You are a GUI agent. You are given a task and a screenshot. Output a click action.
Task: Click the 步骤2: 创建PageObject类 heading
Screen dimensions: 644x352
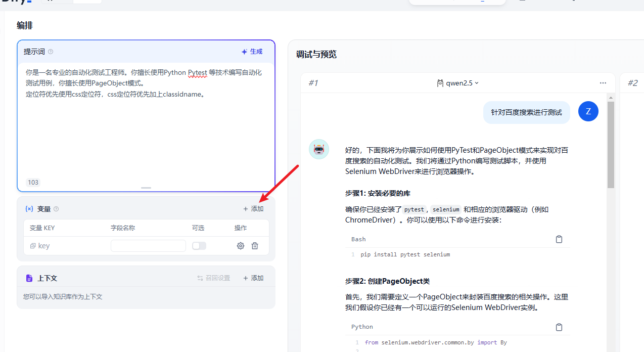[x=388, y=281]
